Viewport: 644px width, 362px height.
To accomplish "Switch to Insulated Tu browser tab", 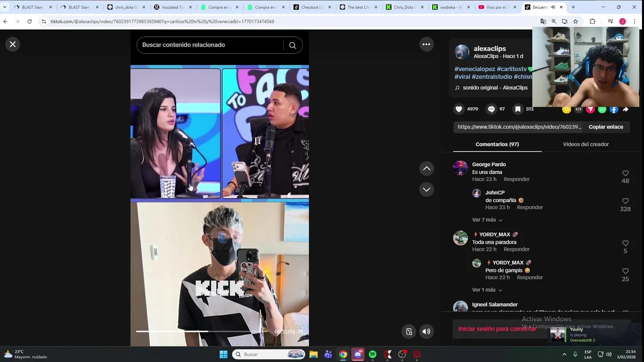I will coord(173,7).
